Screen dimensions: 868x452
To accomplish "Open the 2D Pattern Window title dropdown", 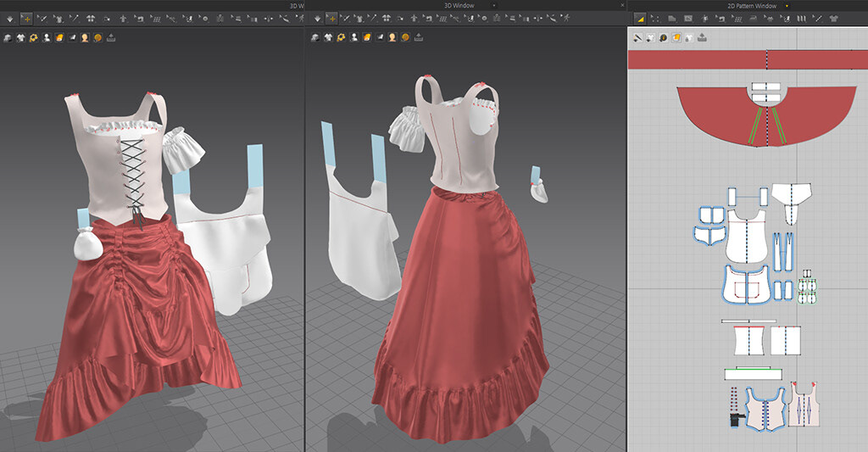I will 787,5.
